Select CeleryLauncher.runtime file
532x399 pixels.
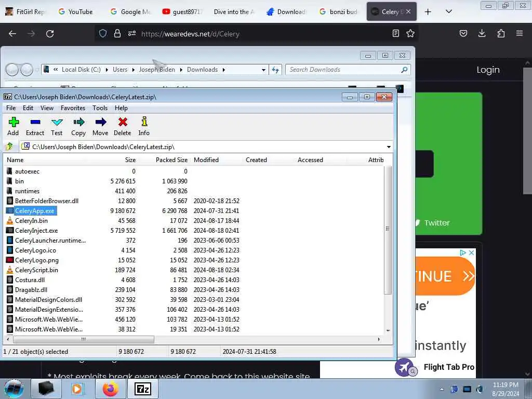click(x=50, y=240)
